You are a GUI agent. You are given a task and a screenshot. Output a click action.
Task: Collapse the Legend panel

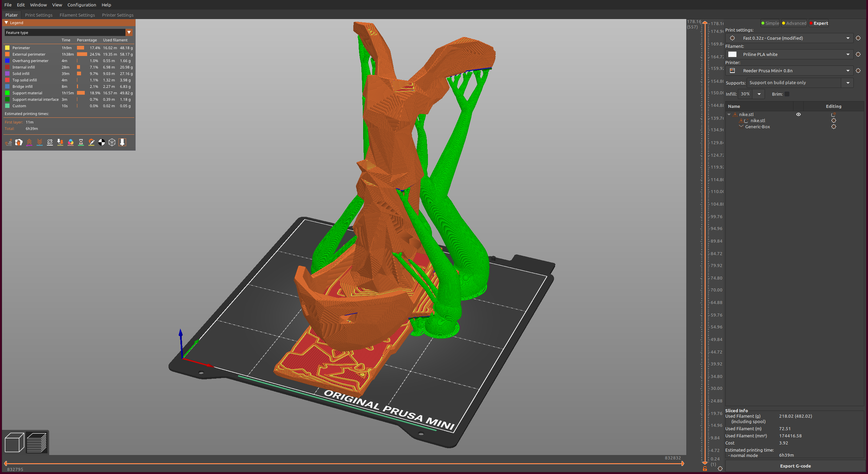click(6, 22)
